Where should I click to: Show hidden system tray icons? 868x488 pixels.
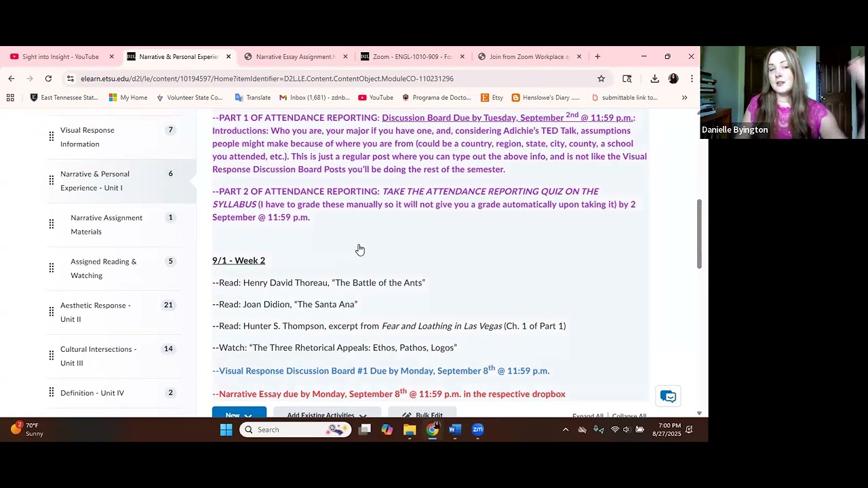pyautogui.click(x=566, y=430)
